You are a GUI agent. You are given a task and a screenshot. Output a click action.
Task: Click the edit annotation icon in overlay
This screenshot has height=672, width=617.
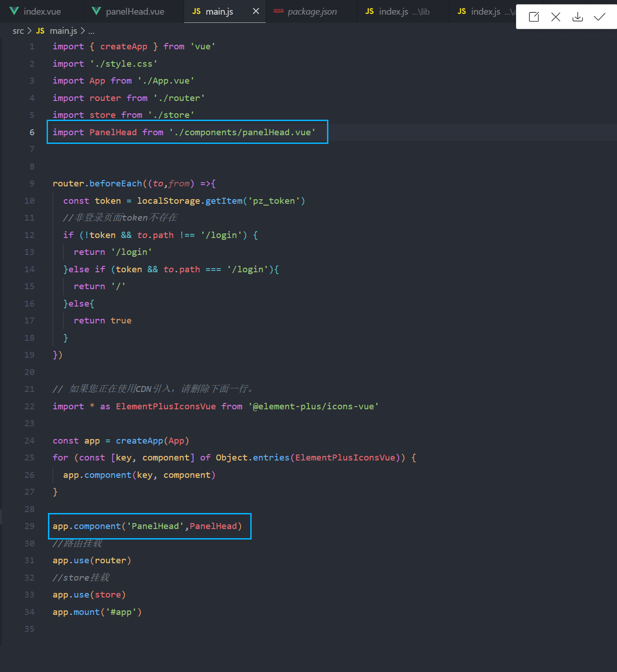(534, 17)
